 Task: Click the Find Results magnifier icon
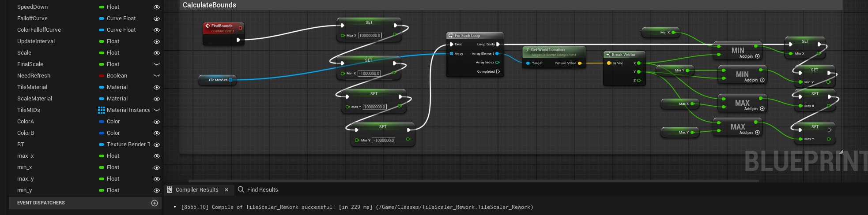pos(241,189)
